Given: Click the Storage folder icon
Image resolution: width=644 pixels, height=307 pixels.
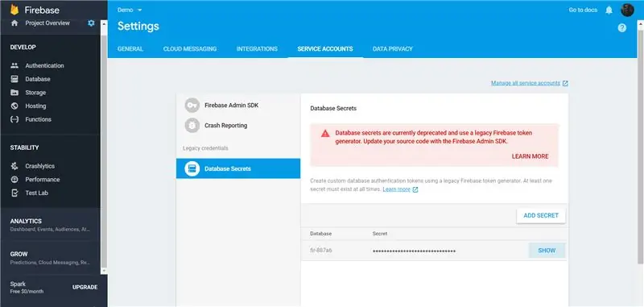Looking at the screenshot, I should pos(14,93).
